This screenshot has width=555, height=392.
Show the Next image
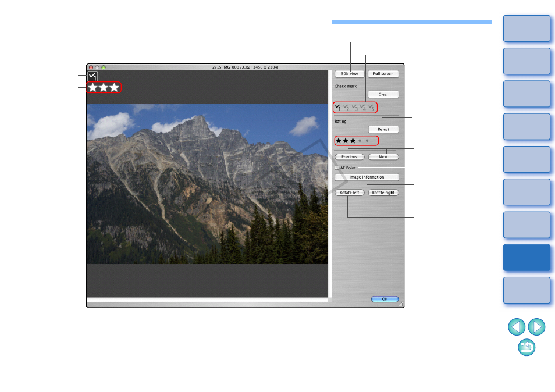[383, 156]
